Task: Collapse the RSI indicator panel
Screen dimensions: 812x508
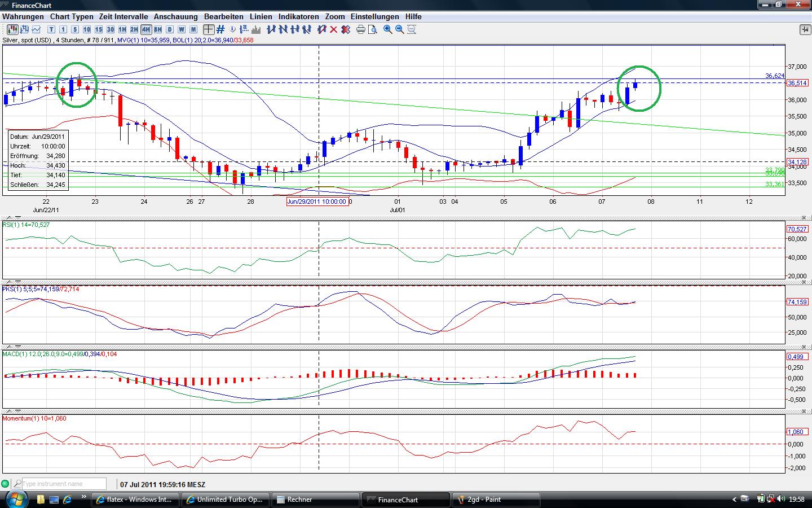Action: click(x=804, y=218)
